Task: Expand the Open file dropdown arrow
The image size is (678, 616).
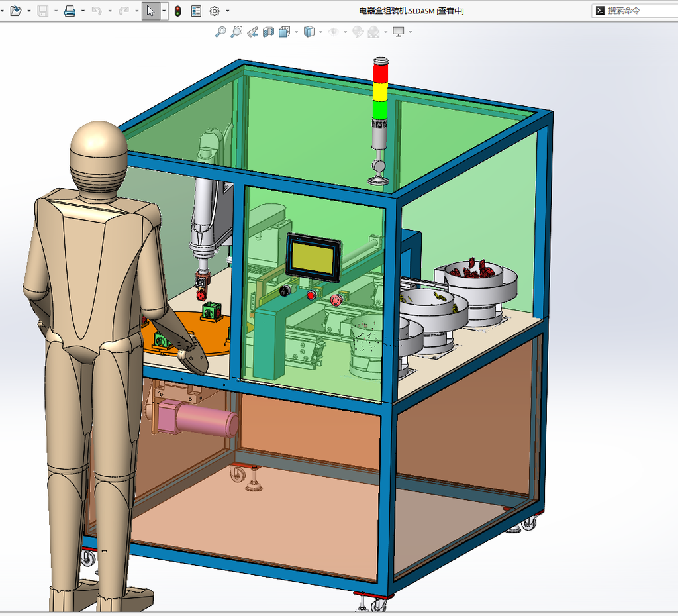Action: [x=29, y=11]
